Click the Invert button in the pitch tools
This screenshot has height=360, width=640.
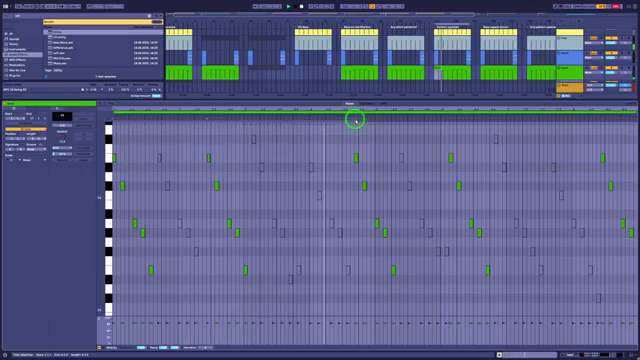click(x=84, y=119)
